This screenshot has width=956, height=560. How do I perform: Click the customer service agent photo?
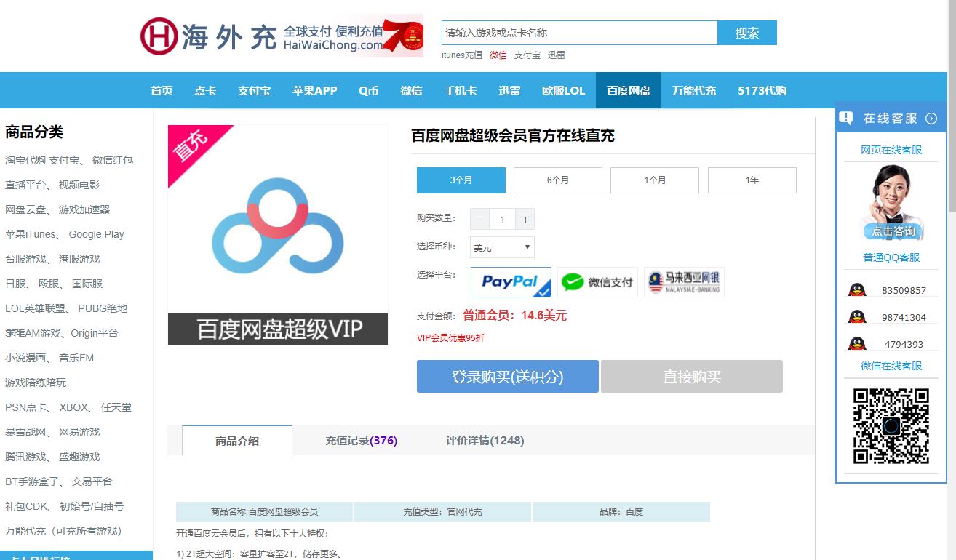point(892,202)
